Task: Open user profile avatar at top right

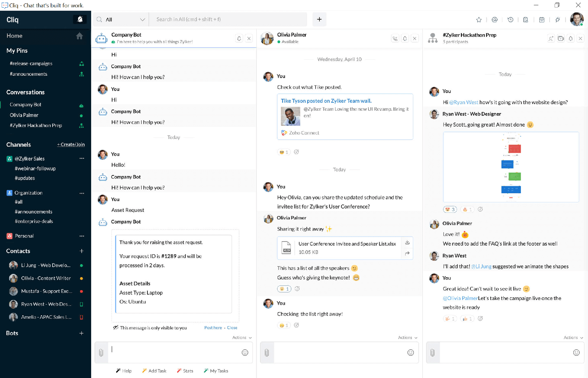Action: 577,19
